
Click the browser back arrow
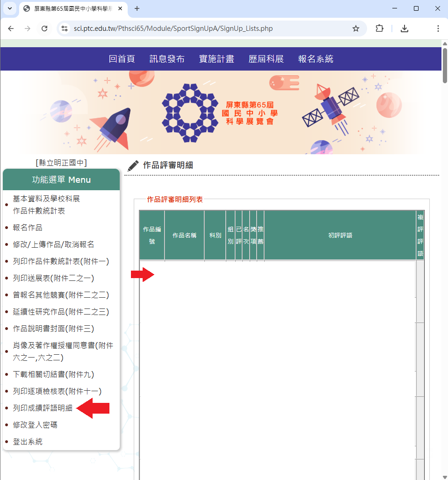[11, 29]
